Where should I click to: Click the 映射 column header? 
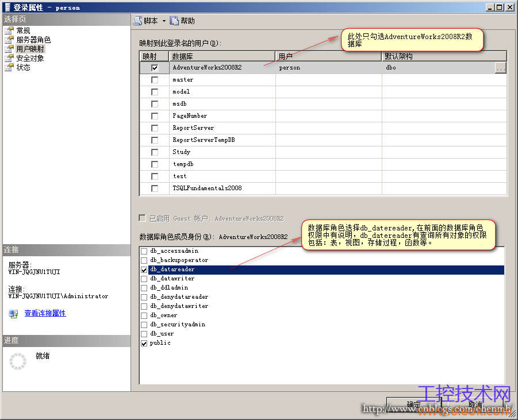[x=154, y=56]
